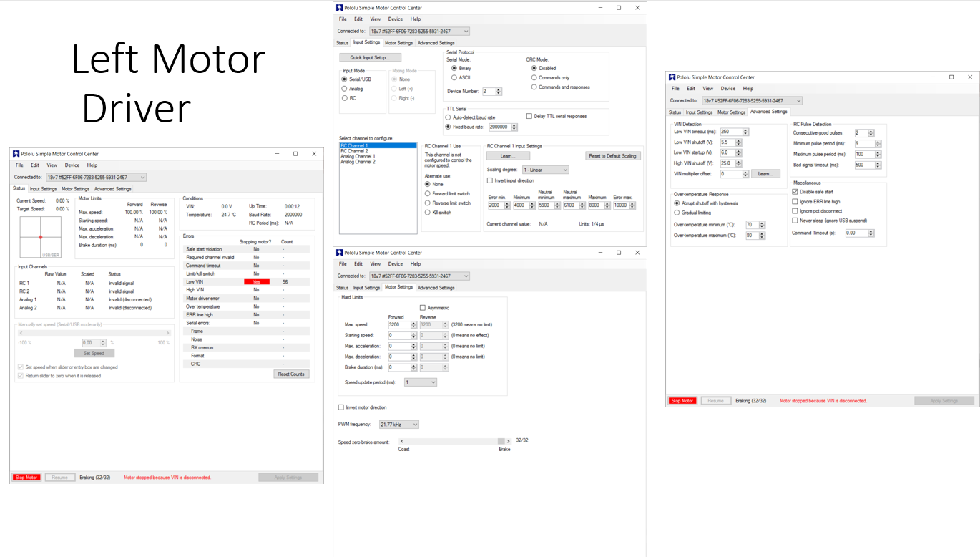Viewport: 980px width, 557px height.
Task: Click the Pololu app icon in Motor Settings window title bar
Action: click(x=340, y=253)
